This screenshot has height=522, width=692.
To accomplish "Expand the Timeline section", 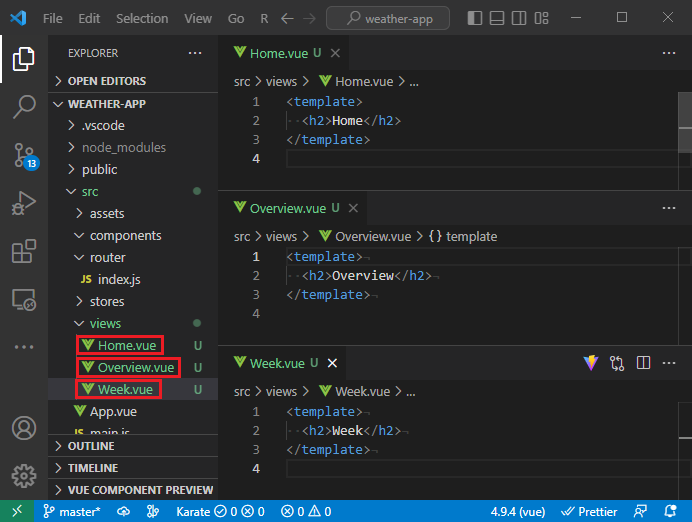I will click(133, 468).
